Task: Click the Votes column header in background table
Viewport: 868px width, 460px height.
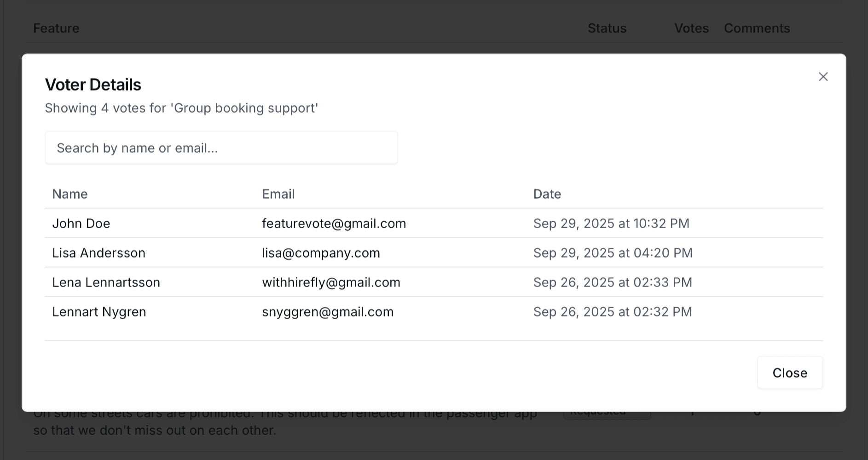Action: [x=691, y=28]
